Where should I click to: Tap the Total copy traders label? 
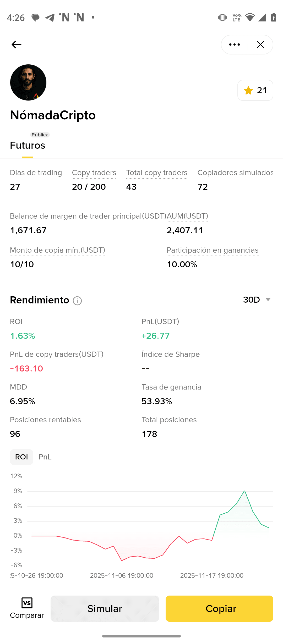[157, 173]
